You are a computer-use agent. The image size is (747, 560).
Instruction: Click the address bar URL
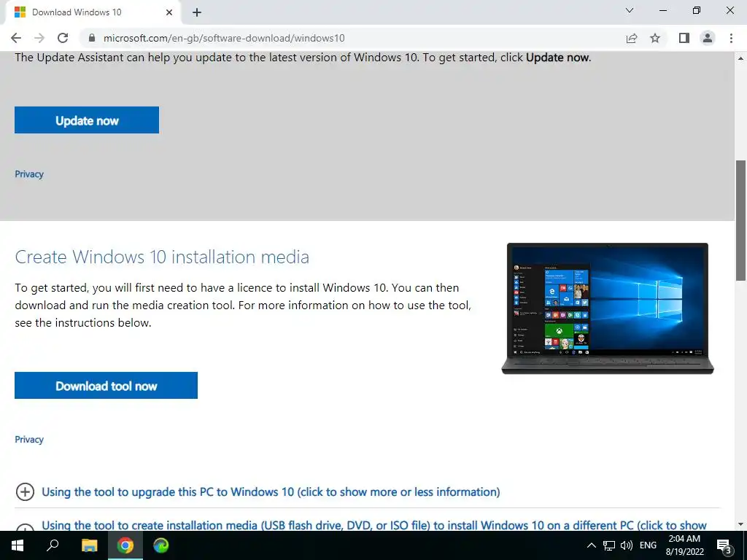(x=224, y=38)
